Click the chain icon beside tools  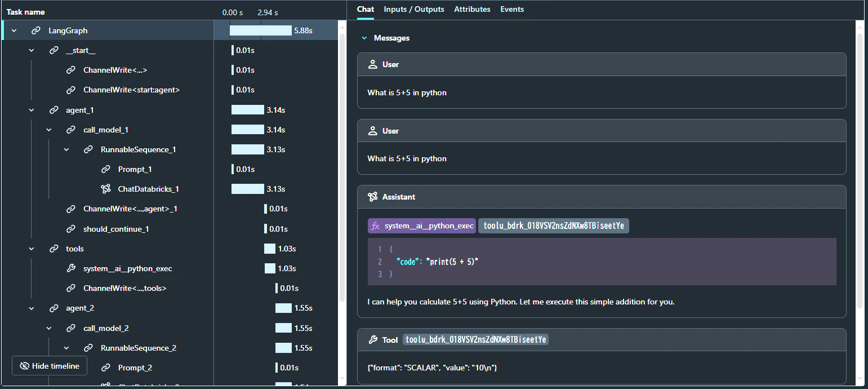click(54, 249)
